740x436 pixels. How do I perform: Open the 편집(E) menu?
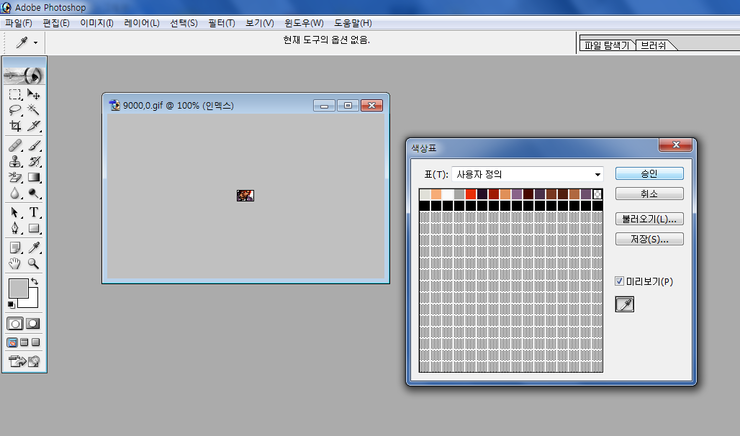(x=56, y=23)
